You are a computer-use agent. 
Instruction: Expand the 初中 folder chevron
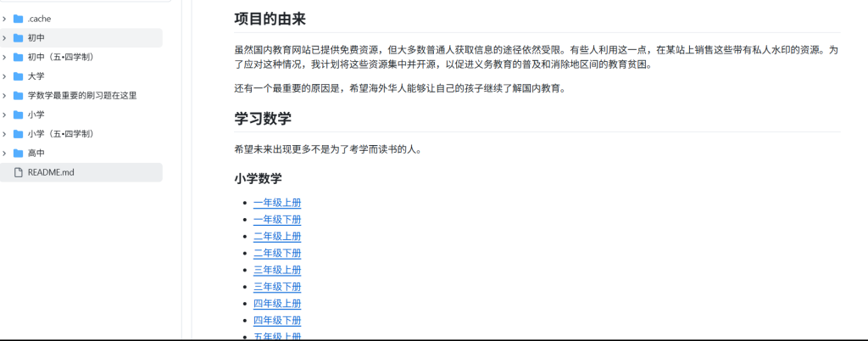[4, 38]
